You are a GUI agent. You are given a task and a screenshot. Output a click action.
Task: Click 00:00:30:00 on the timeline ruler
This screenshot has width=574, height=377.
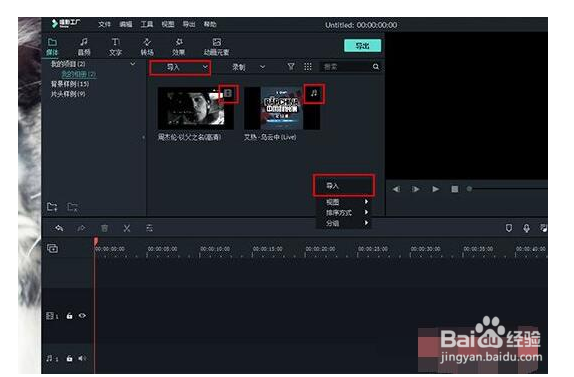click(x=425, y=249)
